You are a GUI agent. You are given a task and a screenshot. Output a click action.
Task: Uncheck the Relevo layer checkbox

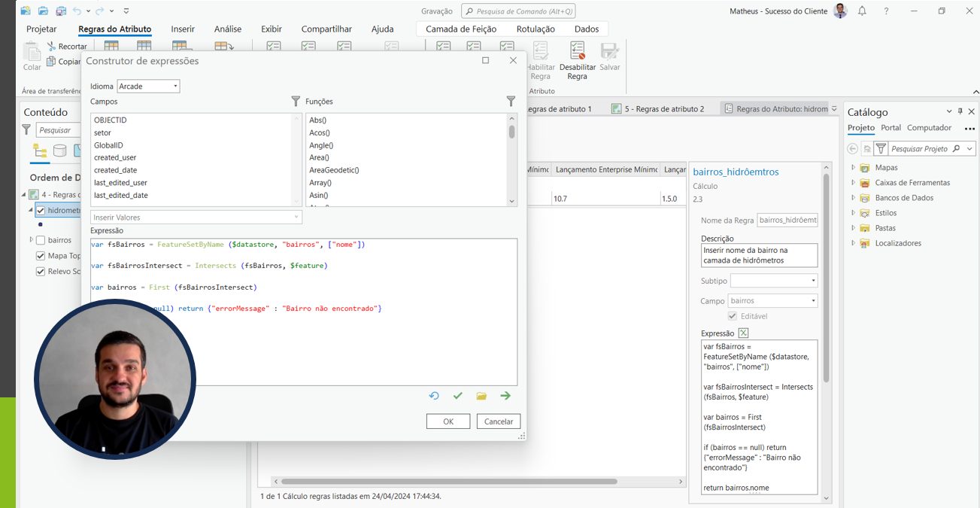tap(41, 272)
